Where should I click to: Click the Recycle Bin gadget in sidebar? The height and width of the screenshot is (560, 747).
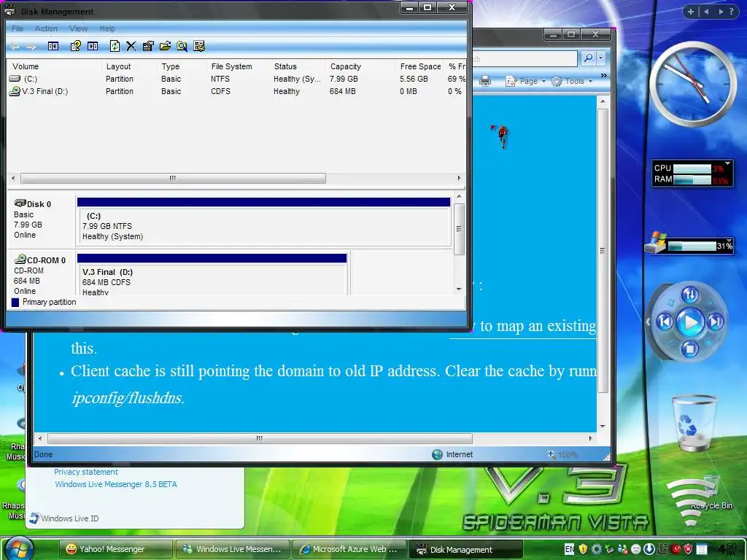pos(694,424)
